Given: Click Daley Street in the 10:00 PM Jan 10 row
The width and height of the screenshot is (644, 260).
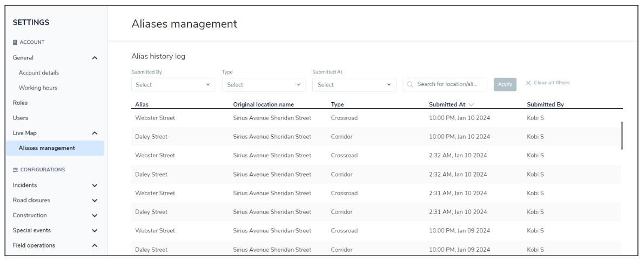Looking at the screenshot, I should [x=151, y=137].
